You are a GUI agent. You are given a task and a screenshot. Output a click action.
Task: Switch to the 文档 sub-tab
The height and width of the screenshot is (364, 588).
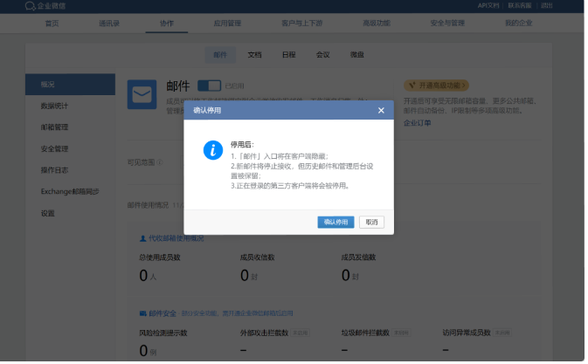(x=254, y=54)
